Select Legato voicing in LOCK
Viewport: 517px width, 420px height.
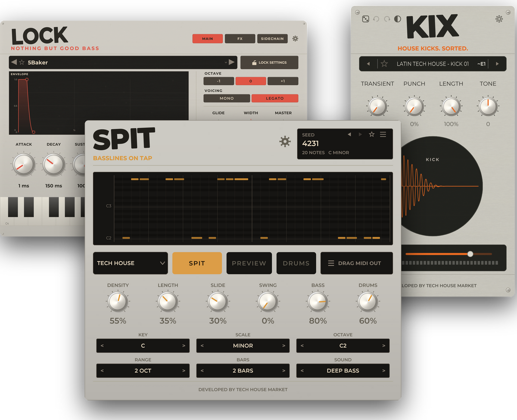275,98
